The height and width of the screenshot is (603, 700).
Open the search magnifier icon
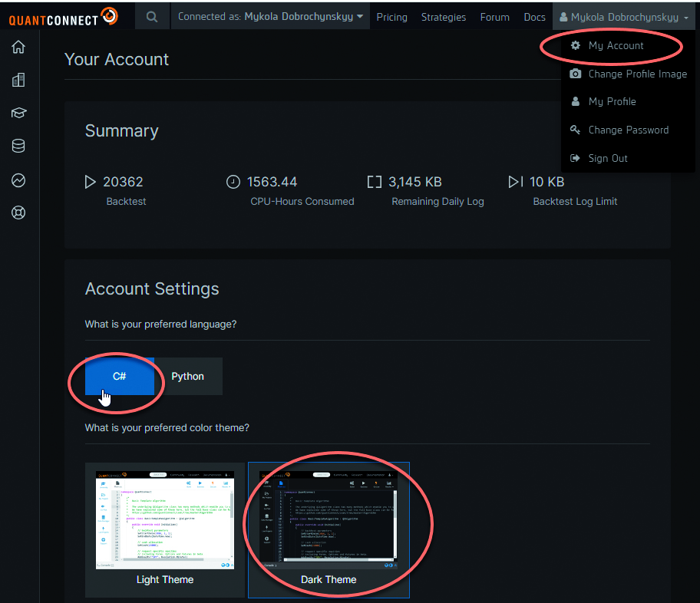152,17
